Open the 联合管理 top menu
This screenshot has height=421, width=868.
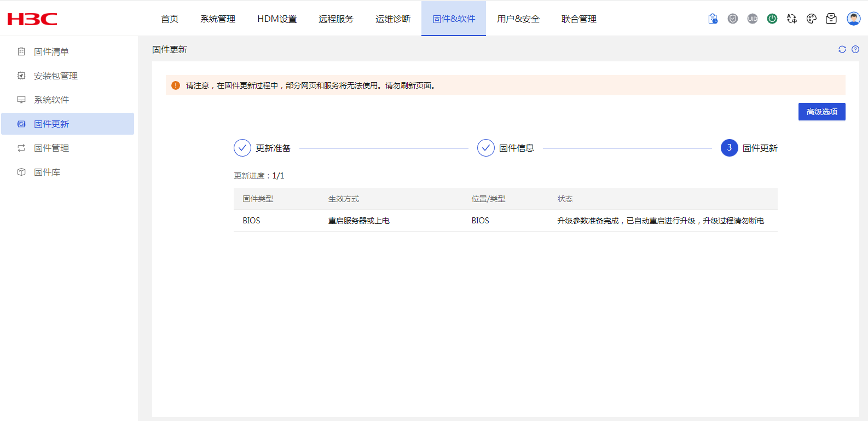[x=579, y=19]
